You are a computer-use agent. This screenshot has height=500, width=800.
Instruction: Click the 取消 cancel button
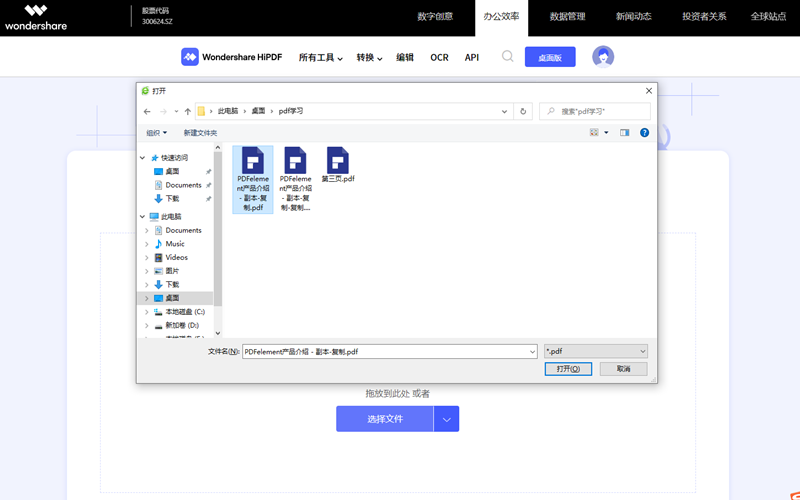point(623,369)
